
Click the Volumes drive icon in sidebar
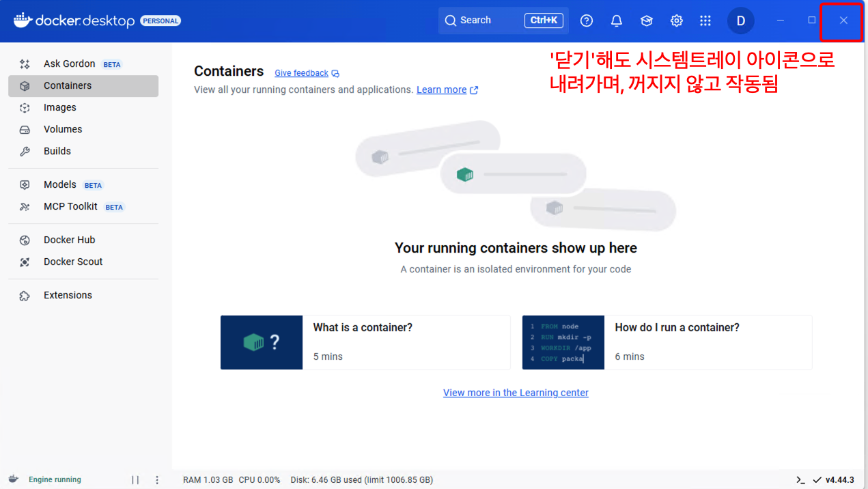pyautogui.click(x=25, y=130)
